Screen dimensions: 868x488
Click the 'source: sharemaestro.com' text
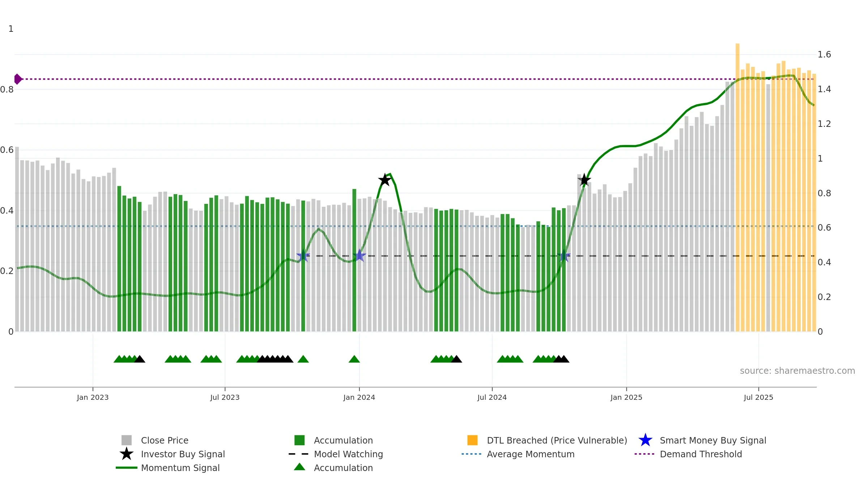(x=797, y=371)
